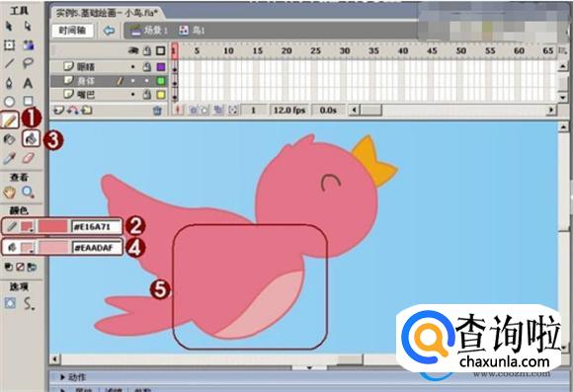
Task: Delete layer using trash icon
Action: 157,110
